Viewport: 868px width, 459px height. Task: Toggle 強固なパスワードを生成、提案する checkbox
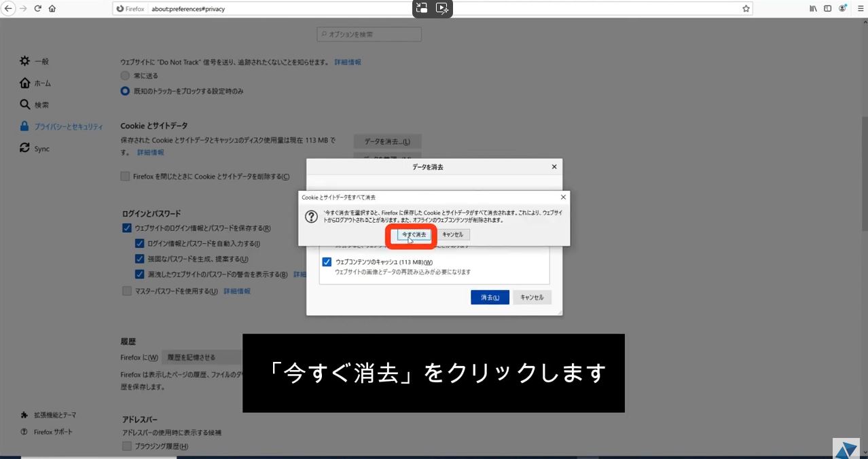point(139,259)
